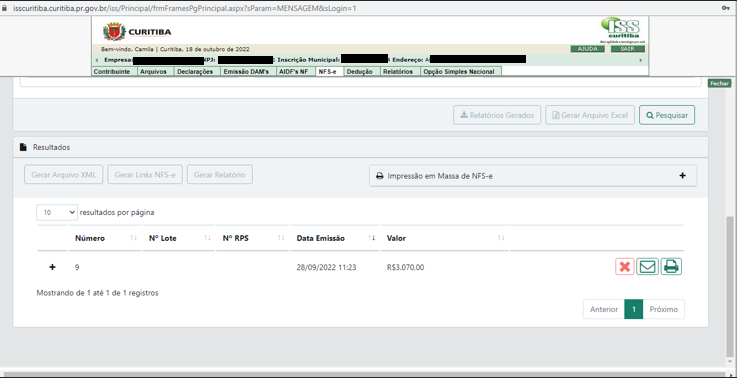The image size is (737, 378).
Task: Click the value R$3.070,00 cell
Action: point(405,267)
